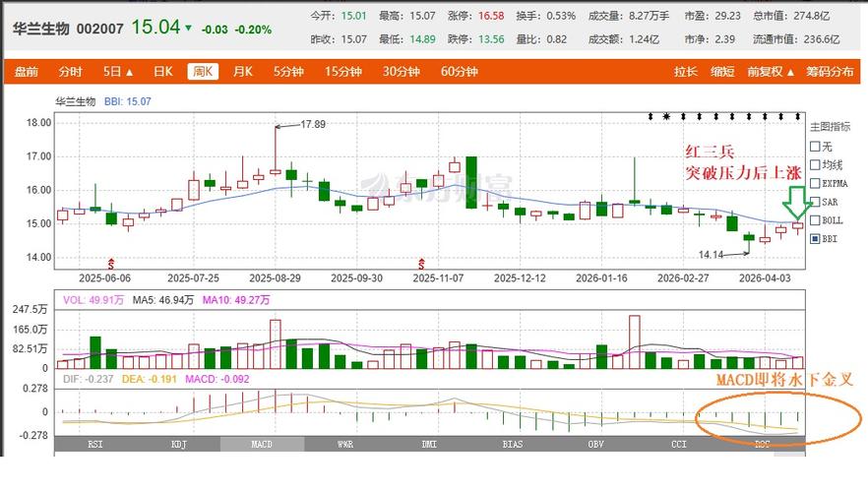Screen dimensions: 868x492
Task: Click the 跌停 13.56 value
Action: coord(491,39)
